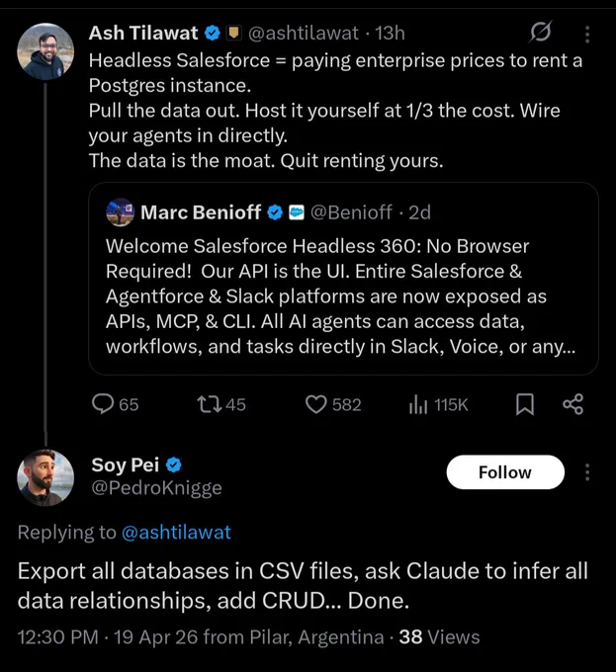Bookmark the tweet using the bookmark icon

pyautogui.click(x=525, y=404)
